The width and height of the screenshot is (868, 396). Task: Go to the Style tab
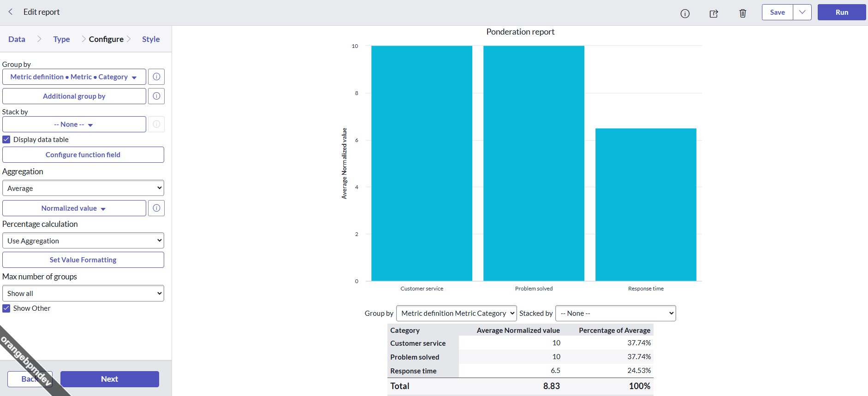(151, 39)
